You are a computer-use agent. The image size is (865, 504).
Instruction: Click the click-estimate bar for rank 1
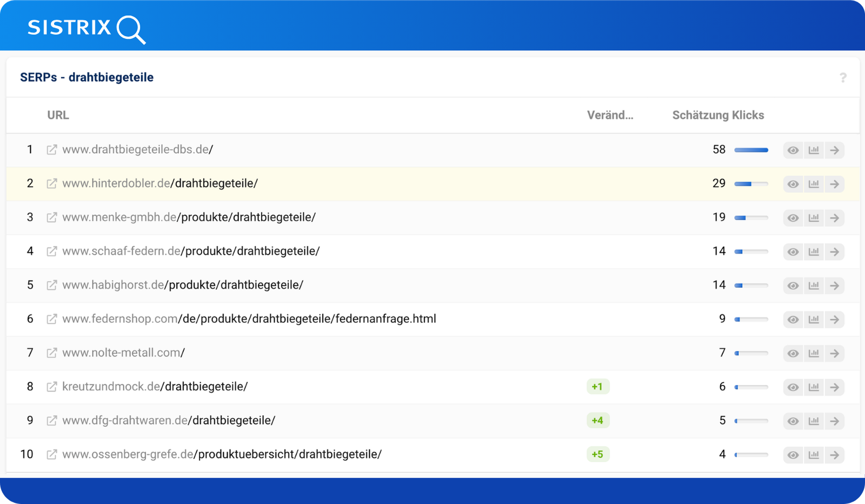pos(751,150)
